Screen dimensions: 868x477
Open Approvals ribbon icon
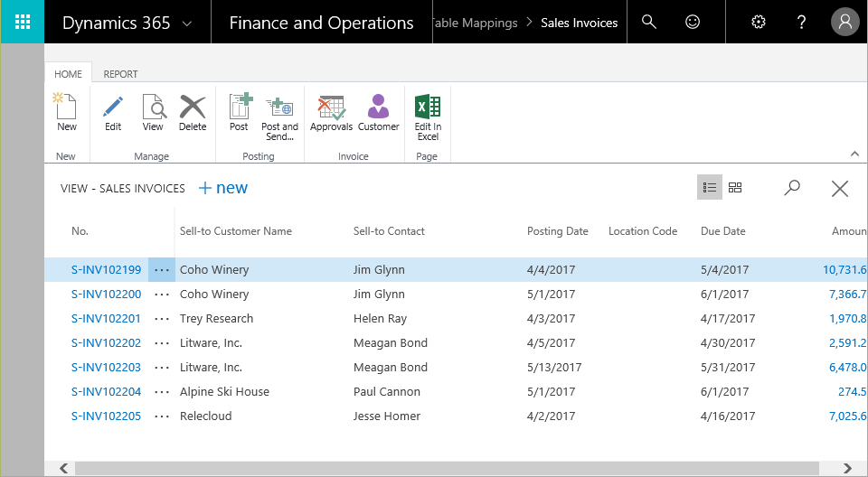point(331,112)
